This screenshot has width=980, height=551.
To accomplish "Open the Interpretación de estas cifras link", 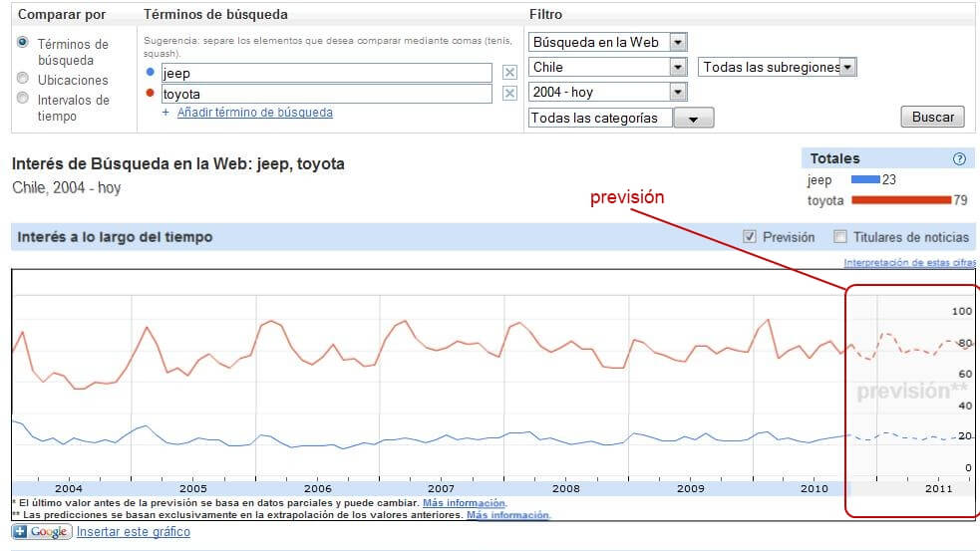I will pos(909,263).
